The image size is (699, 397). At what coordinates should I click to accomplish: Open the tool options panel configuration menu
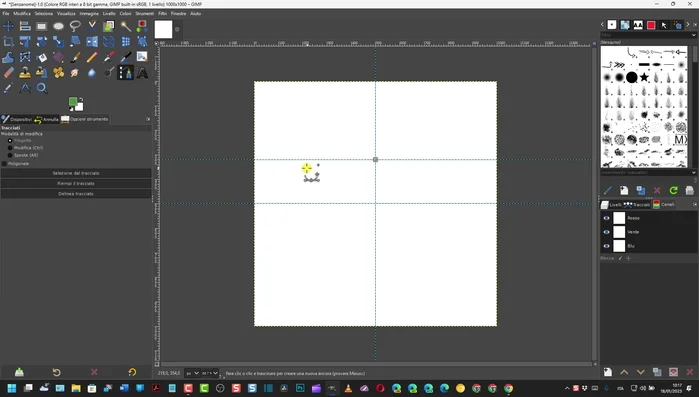point(148,119)
